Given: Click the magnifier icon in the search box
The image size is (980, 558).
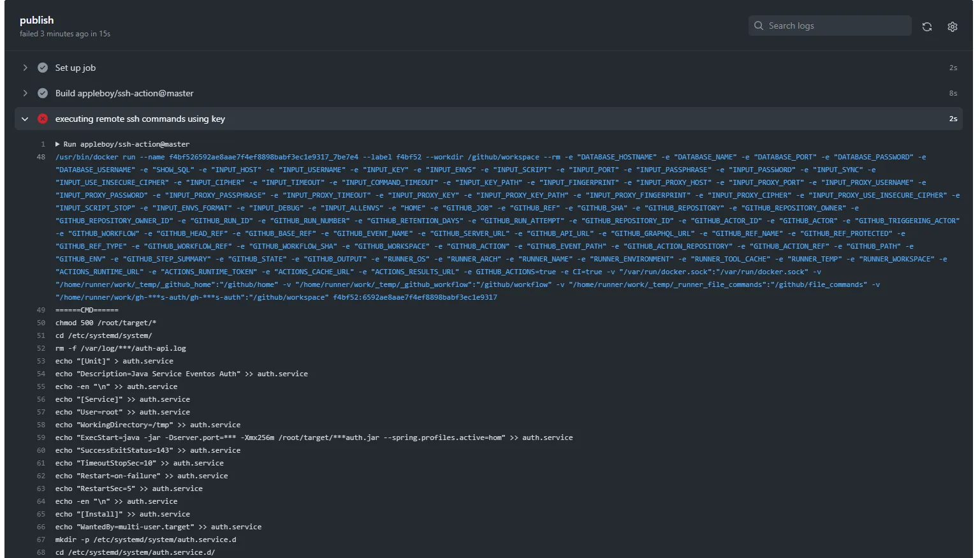Looking at the screenshot, I should pyautogui.click(x=758, y=26).
